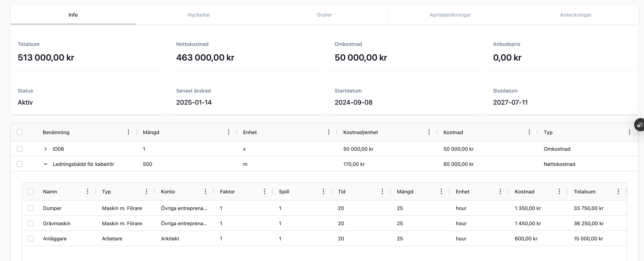Select the Anläggare row in the detail table
Viewport: 644px width, 261px height.
click(x=31, y=238)
